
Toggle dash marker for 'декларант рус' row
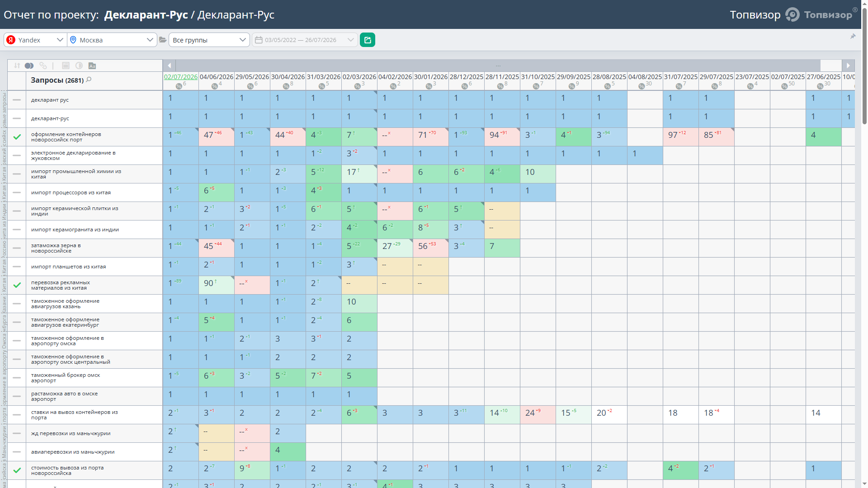(17, 99)
